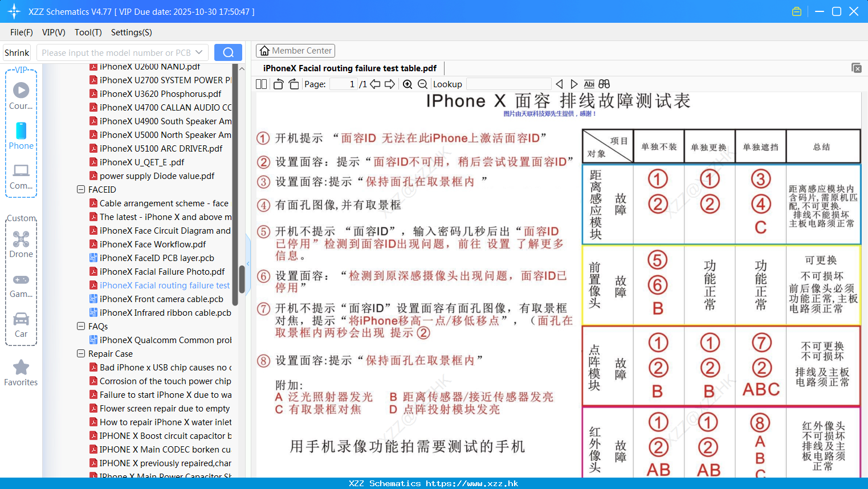Collapse the FAQs tree folder
Screen dimensions: 868x489
click(81, 326)
